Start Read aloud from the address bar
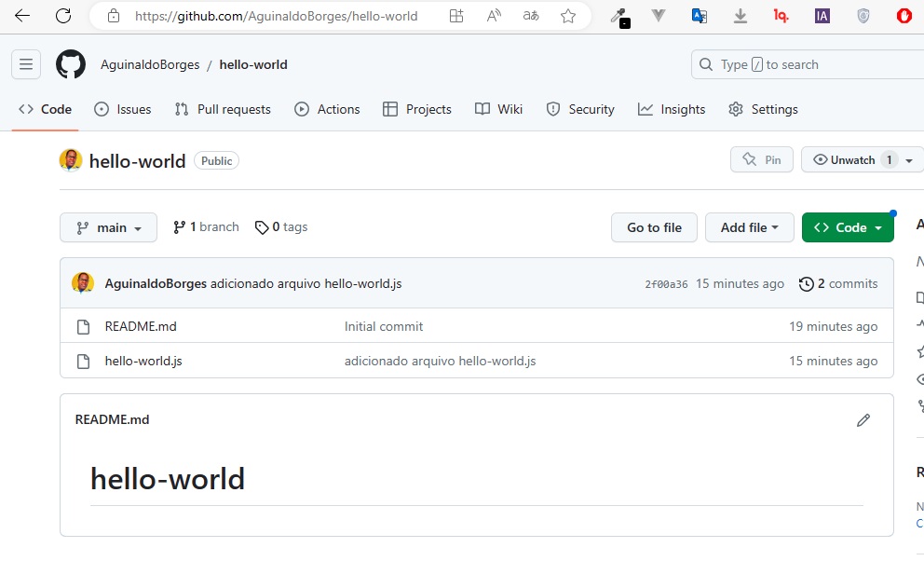 (494, 16)
